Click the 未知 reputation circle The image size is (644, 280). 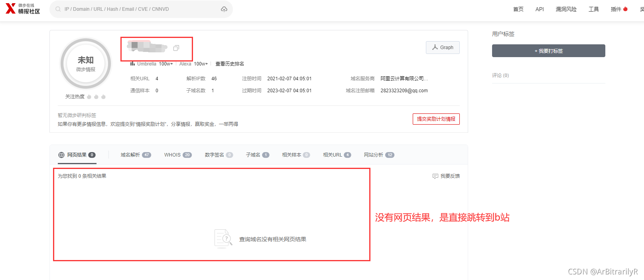(86, 64)
